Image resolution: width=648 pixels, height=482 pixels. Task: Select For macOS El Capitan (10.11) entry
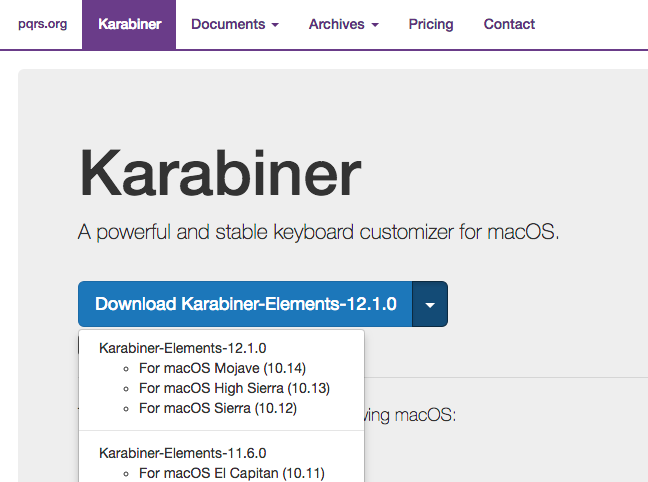pos(232,473)
